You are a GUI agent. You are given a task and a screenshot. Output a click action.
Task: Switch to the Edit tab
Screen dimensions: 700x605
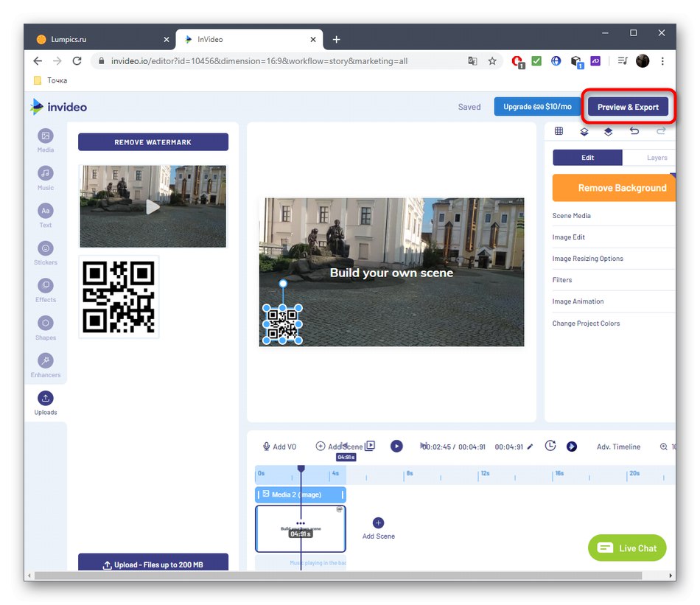pyautogui.click(x=587, y=158)
